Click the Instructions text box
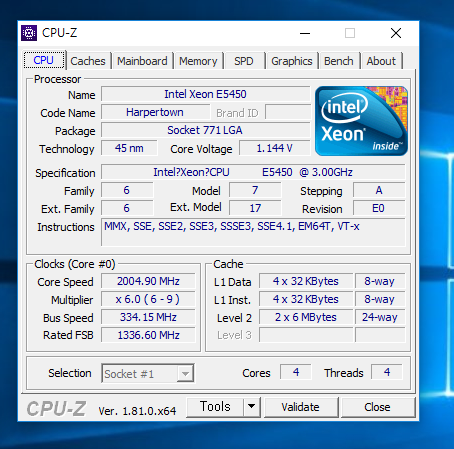Viewport: 454px width, 449px height. click(253, 232)
